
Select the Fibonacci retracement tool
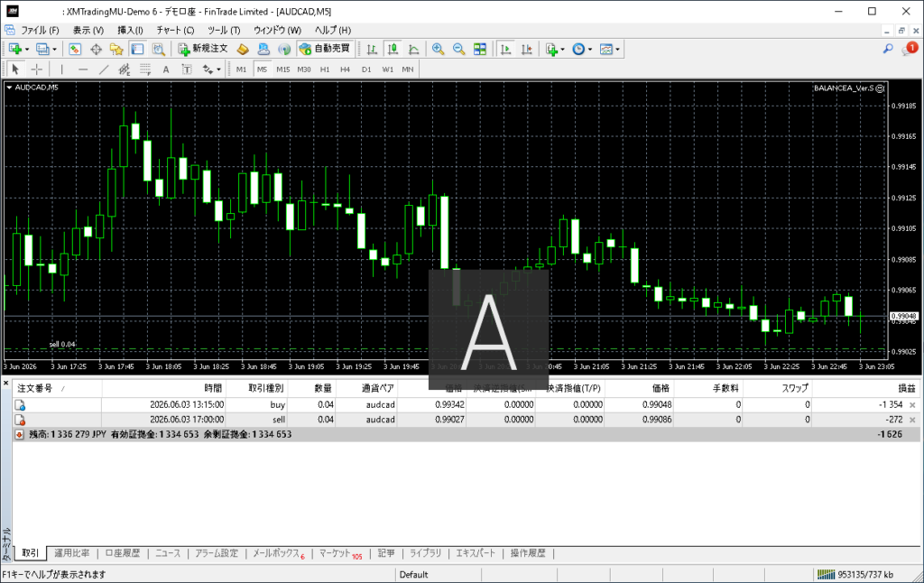[145, 69]
